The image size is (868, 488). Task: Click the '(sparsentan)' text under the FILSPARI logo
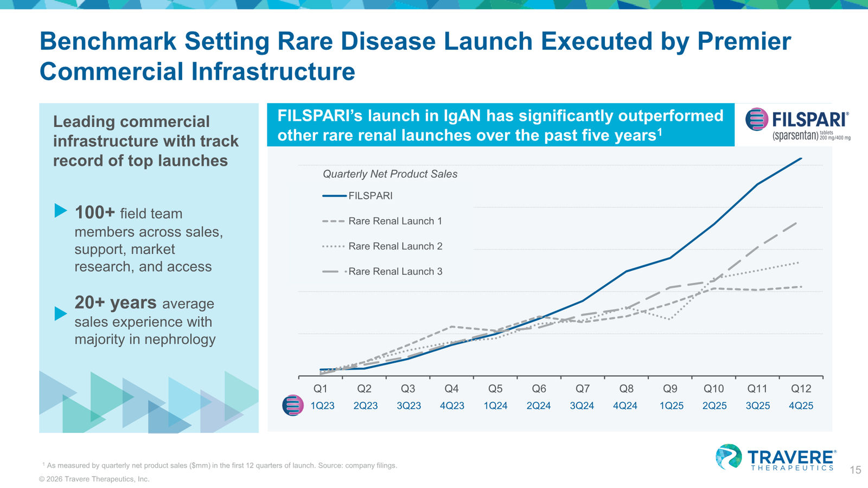click(x=795, y=136)
